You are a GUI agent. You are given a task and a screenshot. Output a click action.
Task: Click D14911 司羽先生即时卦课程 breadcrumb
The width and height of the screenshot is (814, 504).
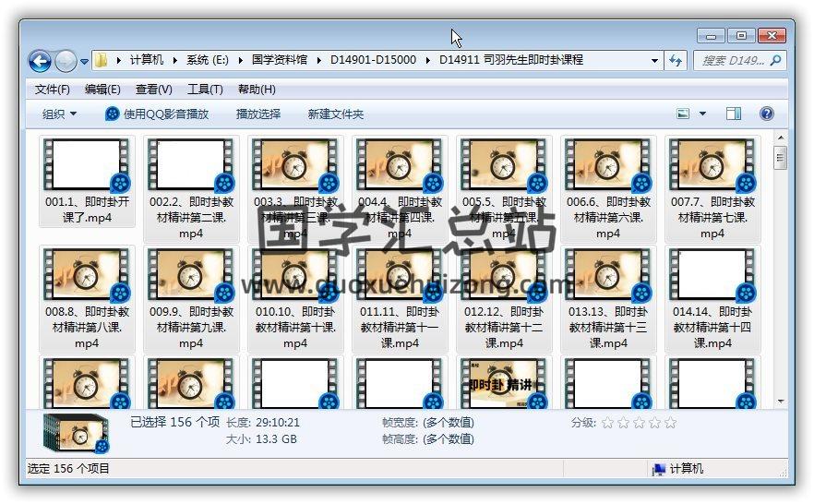click(511, 60)
